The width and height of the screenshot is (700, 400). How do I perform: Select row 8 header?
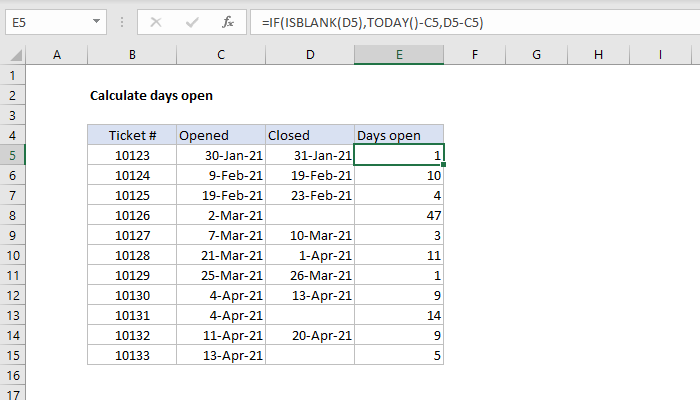pyautogui.click(x=12, y=215)
